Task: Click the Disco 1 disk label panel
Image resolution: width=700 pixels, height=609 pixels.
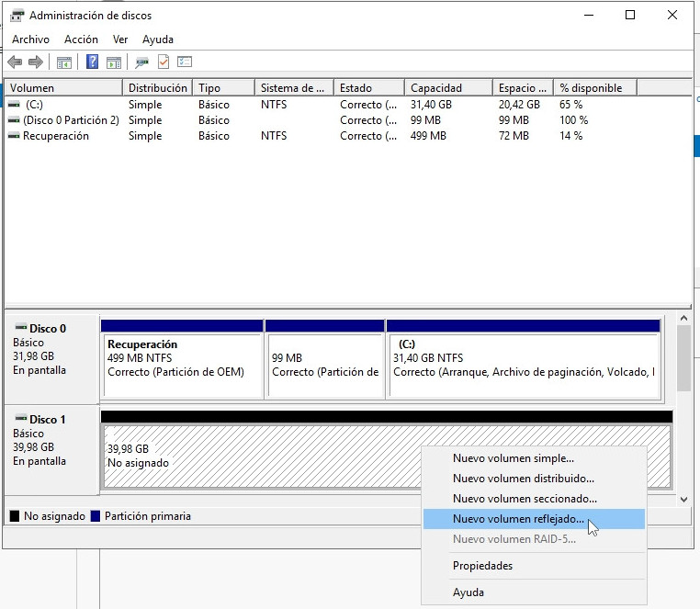Action: pyautogui.click(x=51, y=447)
